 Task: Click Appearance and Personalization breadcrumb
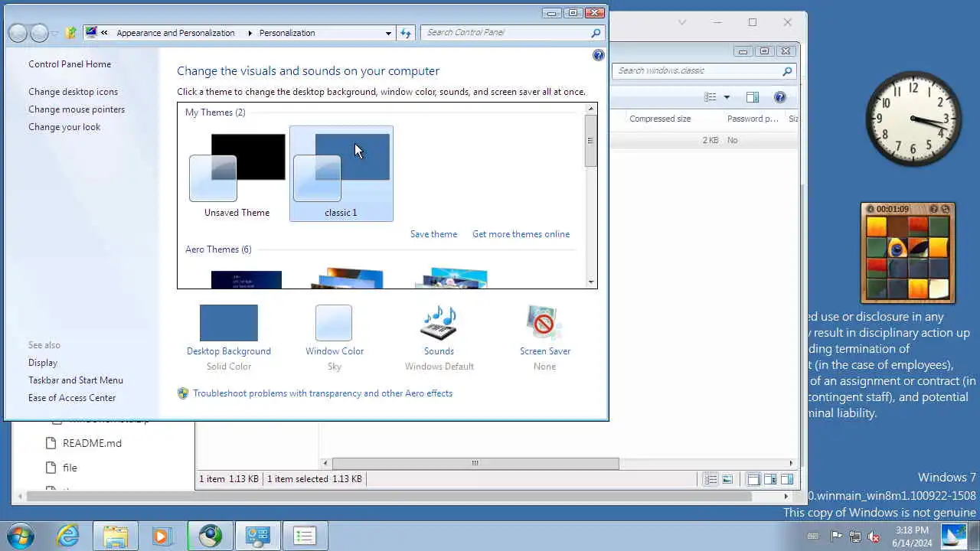tap(175, 33)
